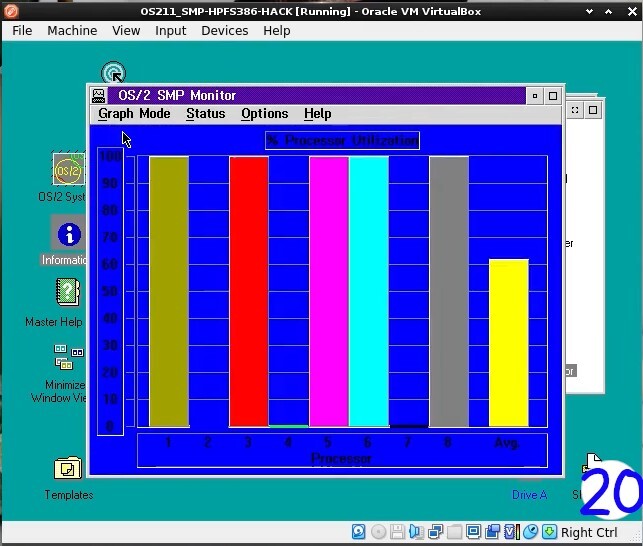The image size is (643, 546).
Task: Open VirtualBox Machine menu
Action: [x=72, y=31]
